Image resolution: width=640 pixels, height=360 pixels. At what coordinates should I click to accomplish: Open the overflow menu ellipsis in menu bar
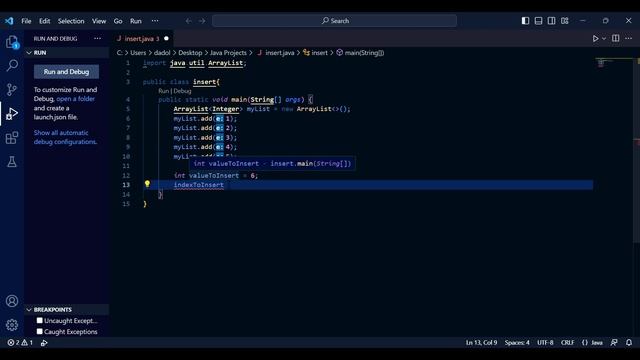point(155,21)
